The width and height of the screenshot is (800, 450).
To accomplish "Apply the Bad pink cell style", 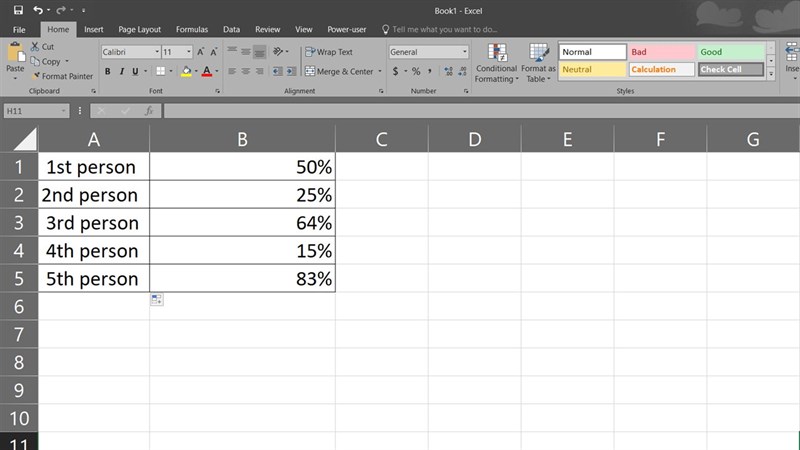I will tap(662, 52).
